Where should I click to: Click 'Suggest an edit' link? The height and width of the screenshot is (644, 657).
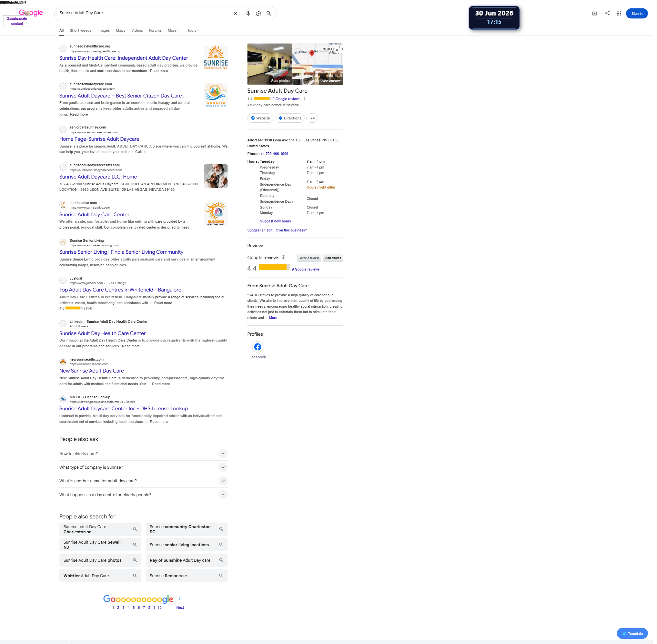click(x=259, y=230)
